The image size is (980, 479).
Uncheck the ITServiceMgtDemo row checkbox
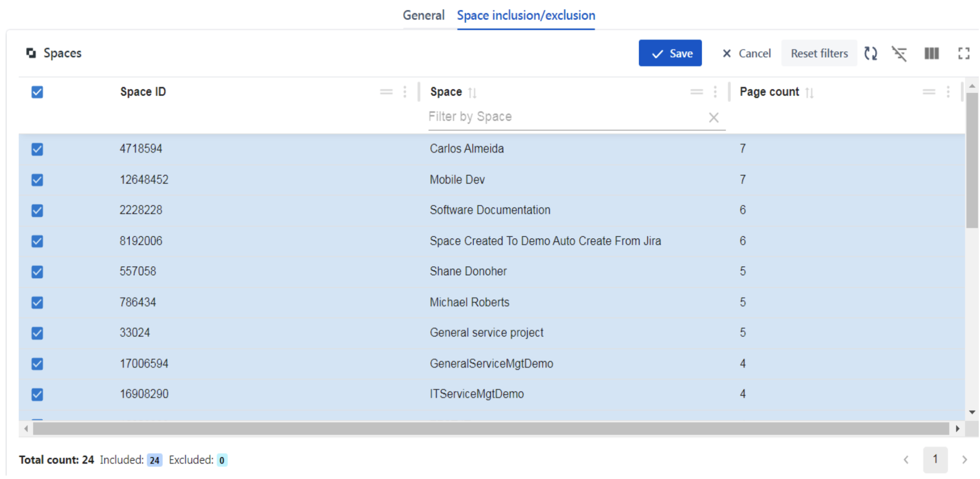tap(37, 394)
